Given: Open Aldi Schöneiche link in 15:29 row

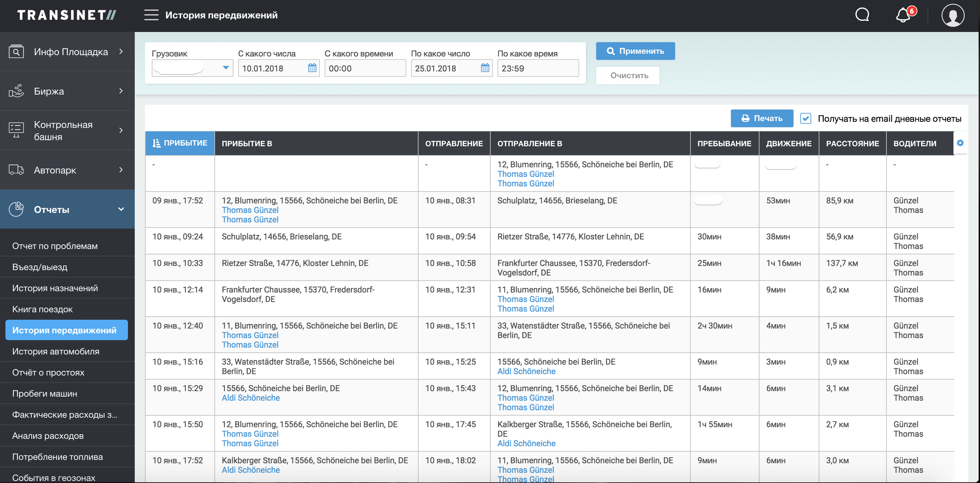Looking at the screenshot, I should (251, 398).
